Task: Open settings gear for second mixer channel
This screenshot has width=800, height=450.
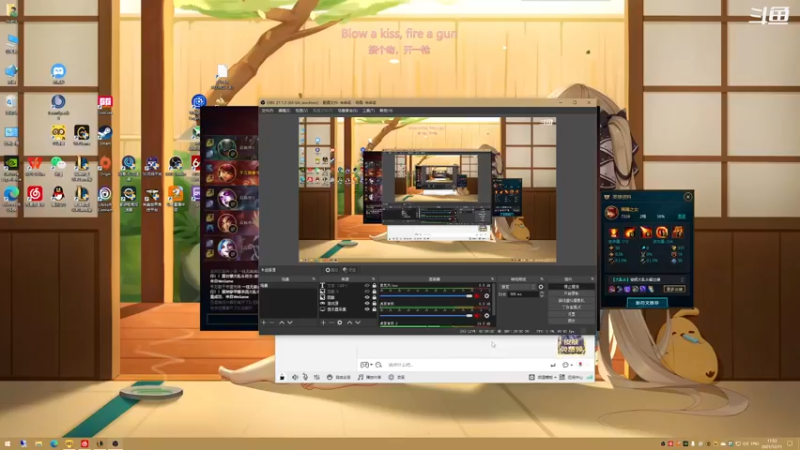Action: tap(487, 316)
